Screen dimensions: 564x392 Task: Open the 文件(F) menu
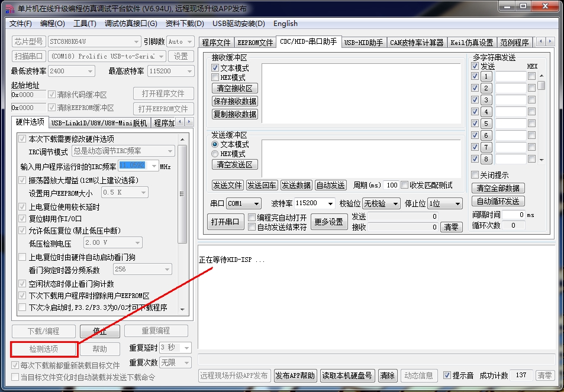pos(21,24)
